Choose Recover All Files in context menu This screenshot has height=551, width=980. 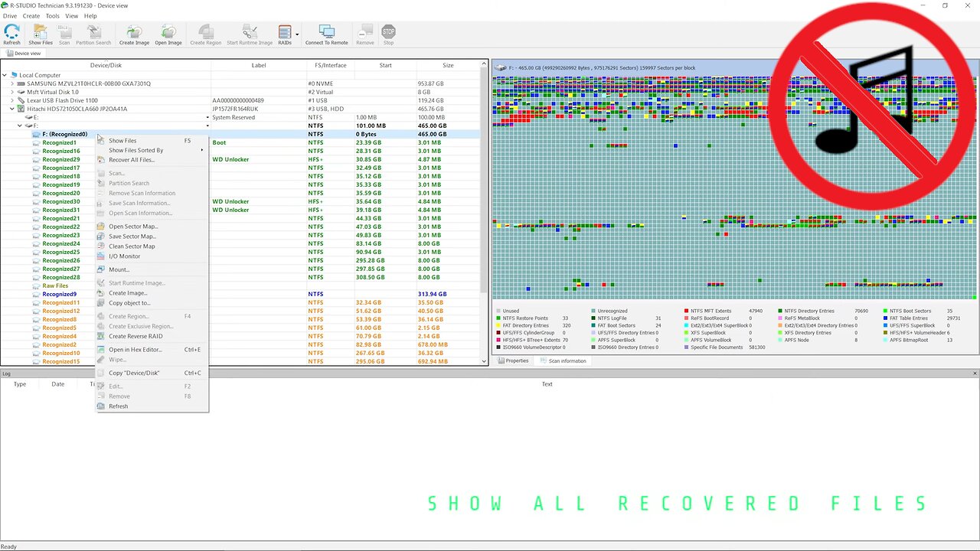[152, 160]
